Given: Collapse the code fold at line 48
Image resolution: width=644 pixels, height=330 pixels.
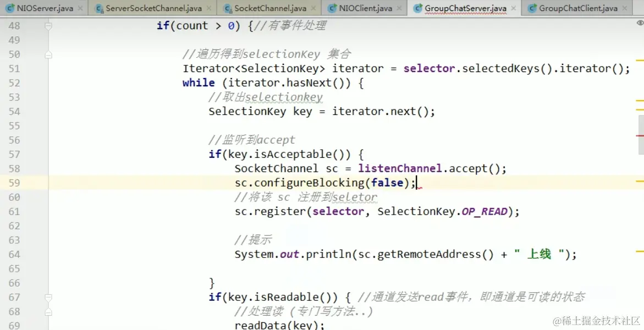Looking at the screenshot, I should 48,26.
